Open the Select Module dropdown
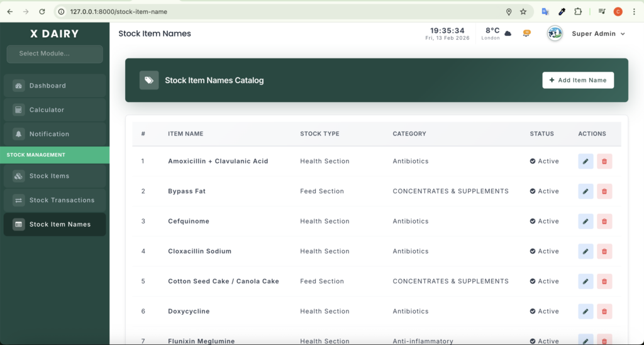The height and width of the screenshot is (345, 644). click(x=55, y=54)
